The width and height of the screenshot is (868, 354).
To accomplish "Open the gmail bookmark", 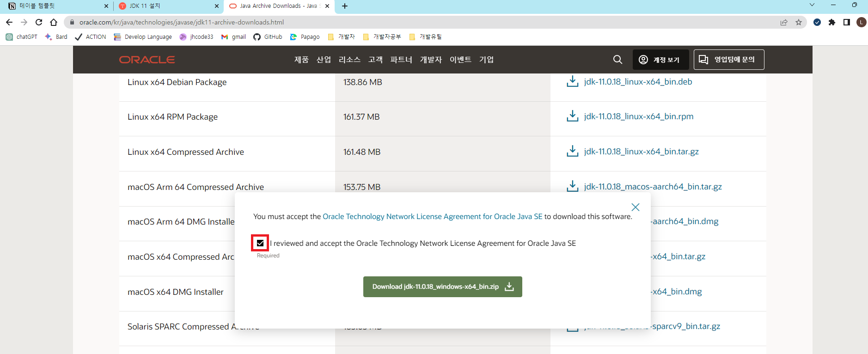I will point(233,37).
